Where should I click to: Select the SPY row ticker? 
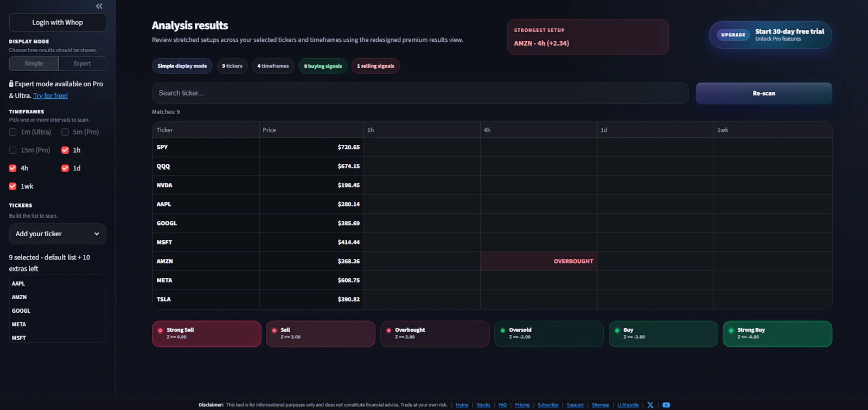pyautogui.click(x=162, y=147)
